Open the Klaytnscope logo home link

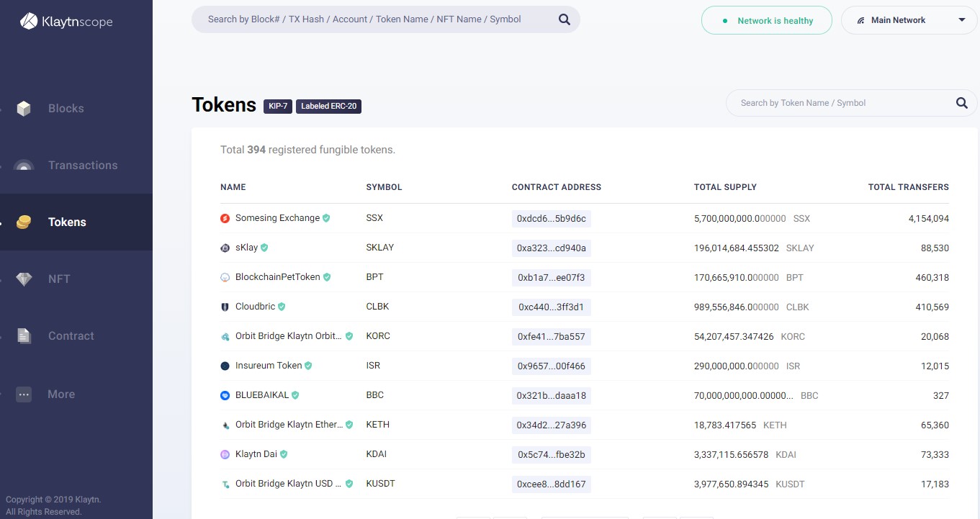pos(66,22)
